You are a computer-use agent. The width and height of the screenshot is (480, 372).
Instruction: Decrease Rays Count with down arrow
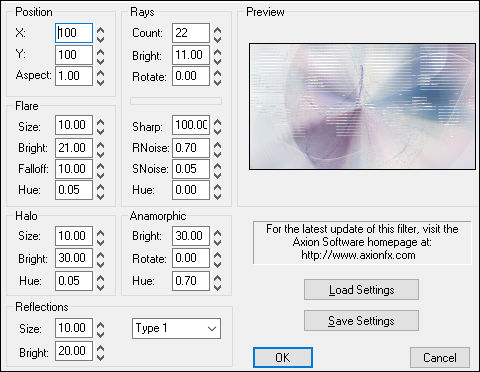pos(217,39)
